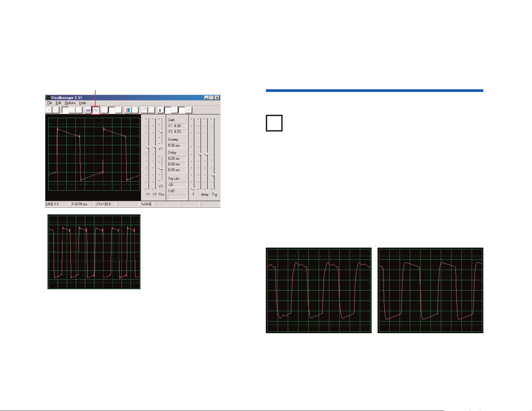Select the rising-edge trigger icon
The image size is (532, 411).
point(105,110)
